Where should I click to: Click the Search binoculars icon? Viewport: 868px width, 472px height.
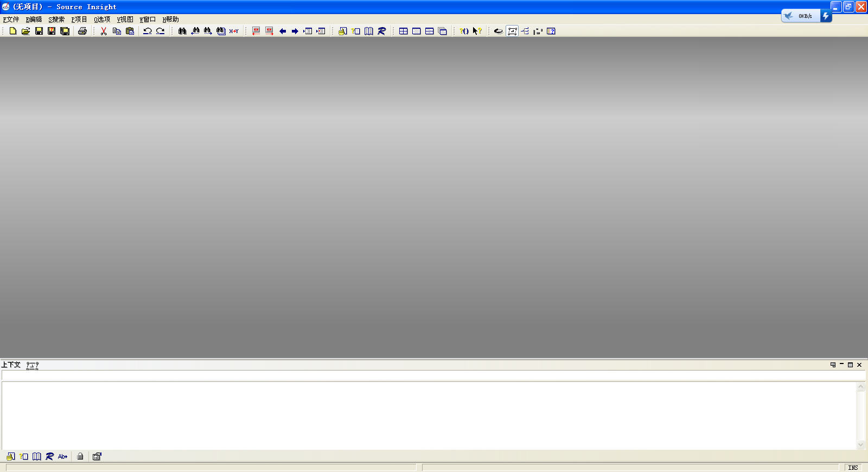(182, 31)
